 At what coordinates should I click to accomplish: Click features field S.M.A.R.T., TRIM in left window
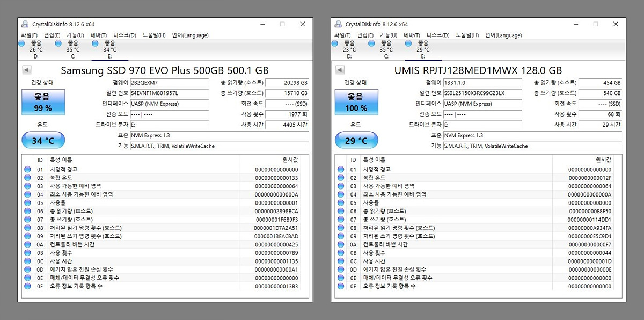(219, 146)
